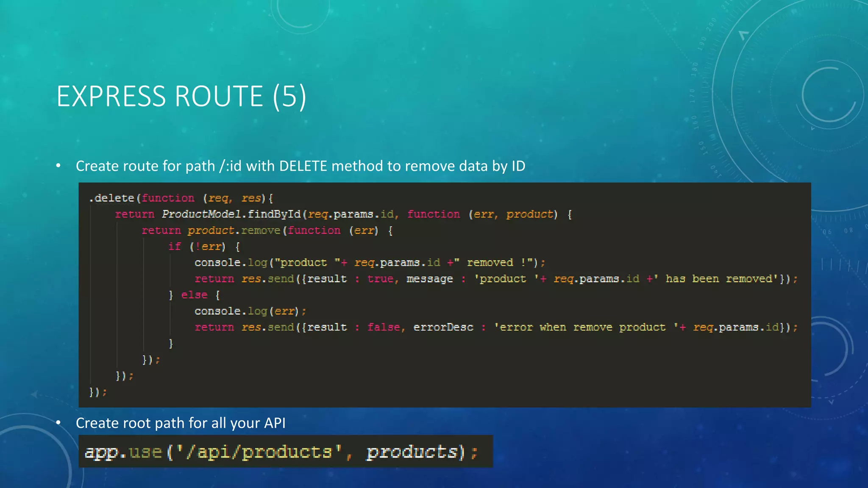Click the console.log(err) statement
The width and height of the screenshot is (868, 488).
point(250,311)
